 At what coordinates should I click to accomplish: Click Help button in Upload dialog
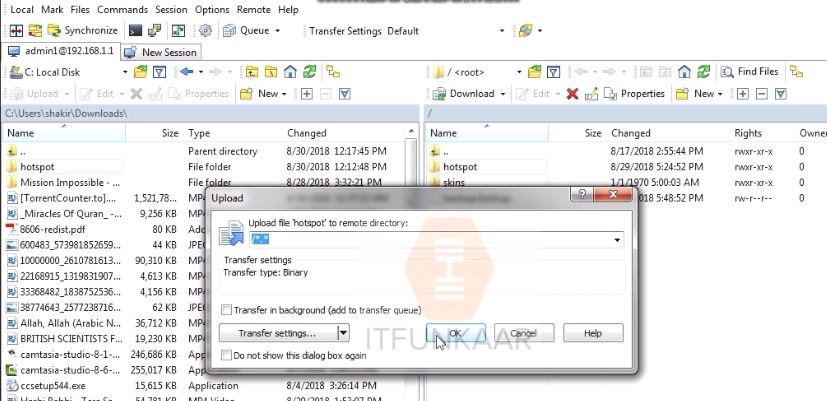tap(592, 333)
